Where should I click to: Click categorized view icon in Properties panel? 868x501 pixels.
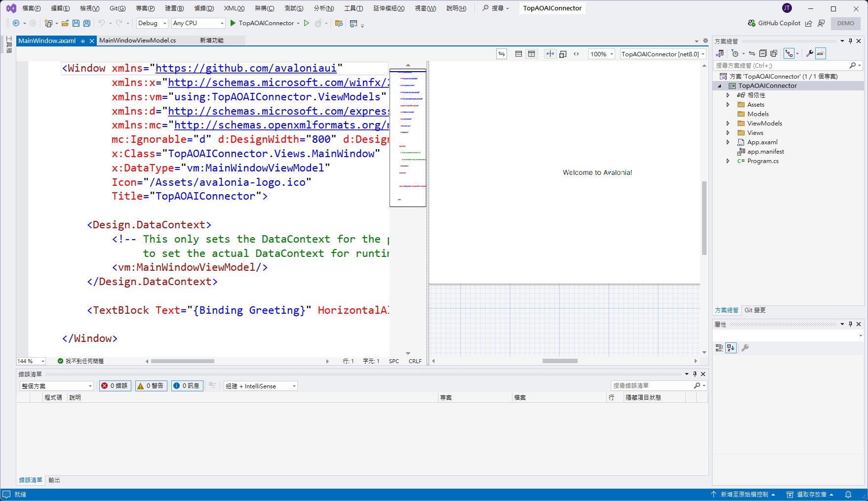719,348
